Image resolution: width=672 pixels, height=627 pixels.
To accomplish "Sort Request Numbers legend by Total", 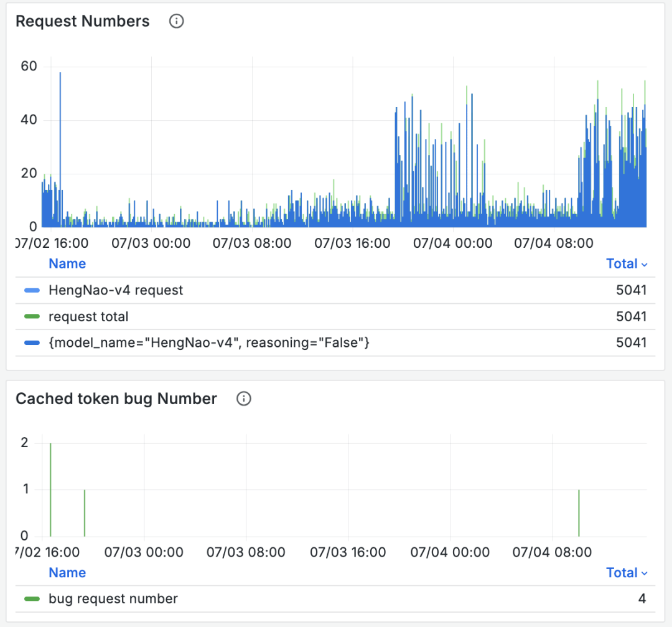I will coord(626,264).
